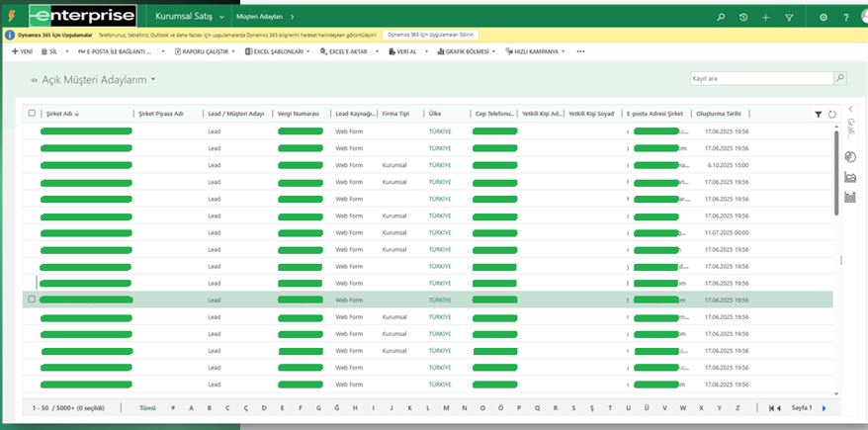Click E-POSTA İLE BAĞLANTI command
The width and height of the screenshot is (868, 430).
[x=115, y=51]
